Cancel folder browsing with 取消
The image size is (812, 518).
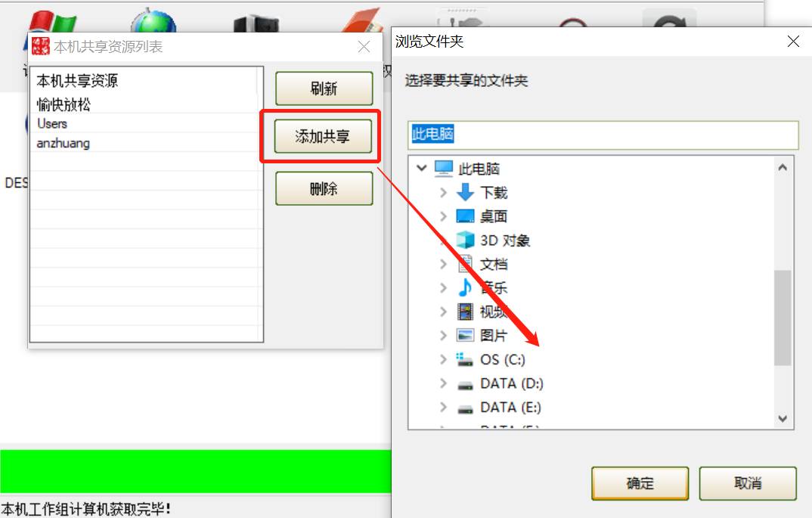748,483
